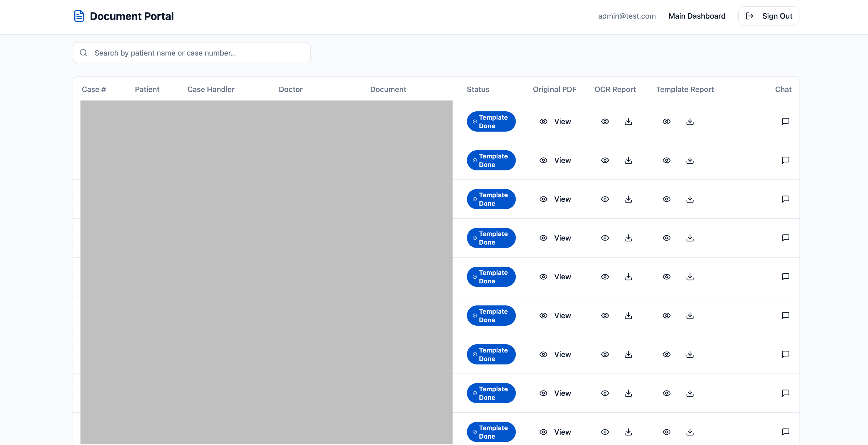Click the admin@test.com account email
This screenshot has height=445, width=868.
[627, 16]
